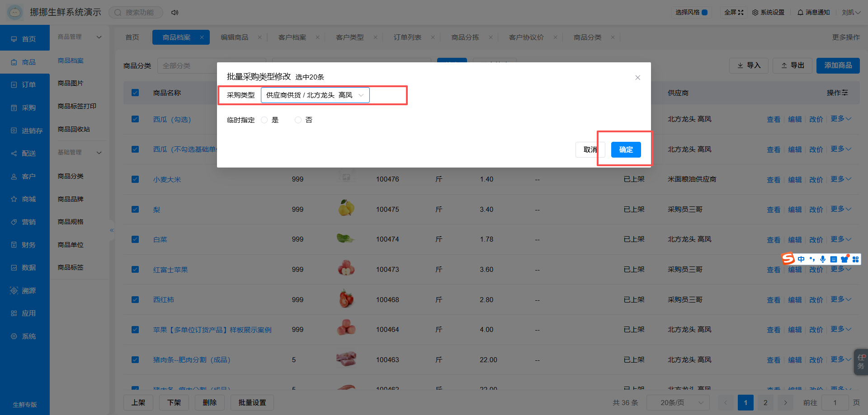Expand 更多 menu for 梨 row
Viewport: 868px width, 415px height.
(x=841, y=209)
